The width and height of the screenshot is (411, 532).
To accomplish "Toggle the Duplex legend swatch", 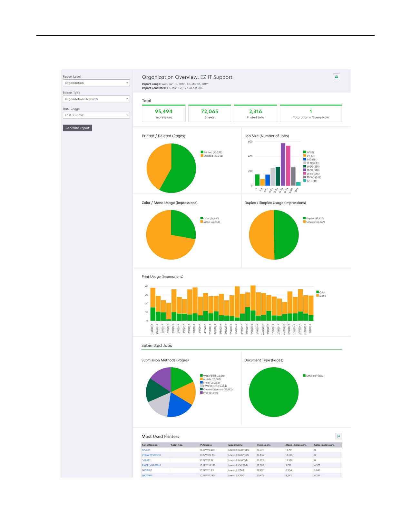I will click(x=304, y=218).
